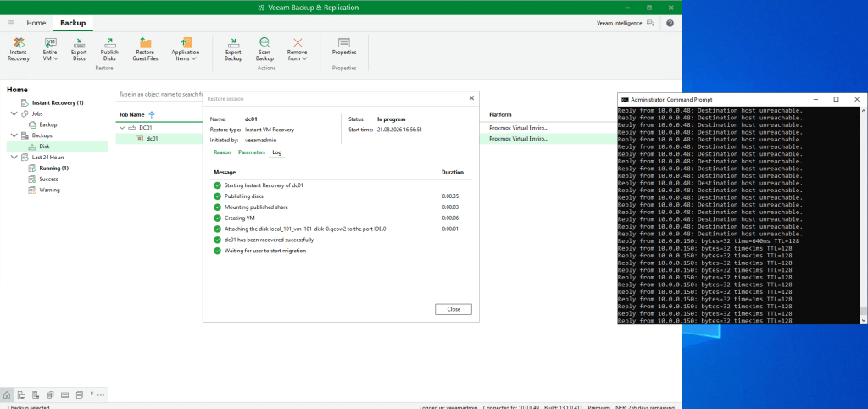Select the Backup job tree item
This screenshot has height=409, width=868.
point(47,125)
